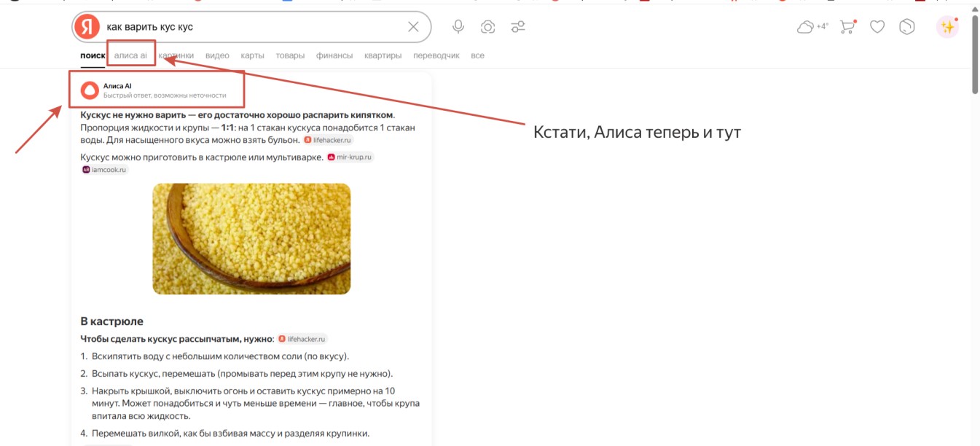Click the couscous photo thumbnail
This screenshot has height=446, width=980.
[251, 238]
